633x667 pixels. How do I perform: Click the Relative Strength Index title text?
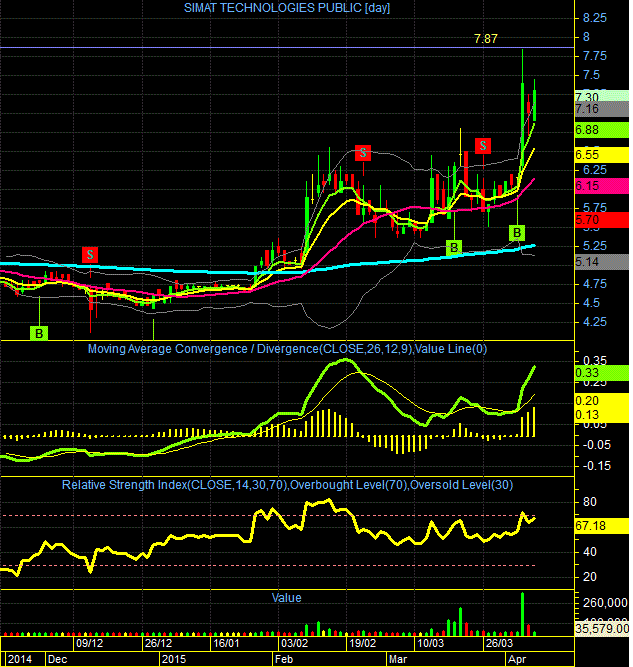(x=287, y=485)
